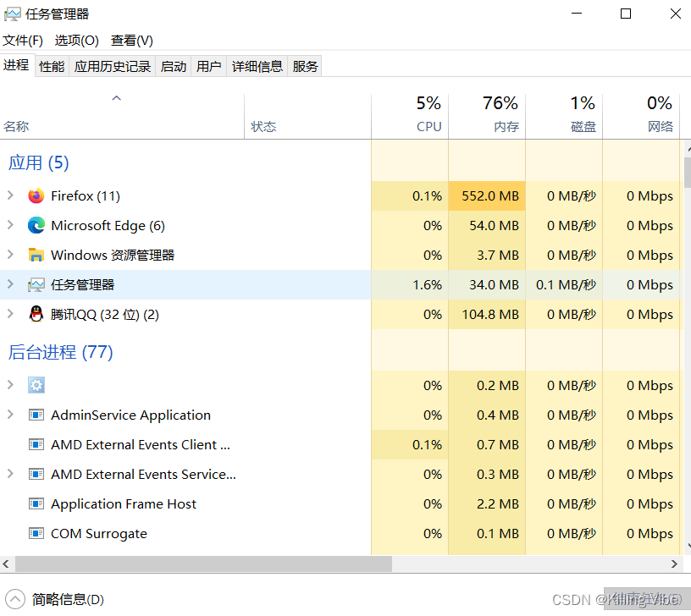Click the 腾讯QQ penguin icon
The width and height of the screenshot is (691, 616).
36,315
